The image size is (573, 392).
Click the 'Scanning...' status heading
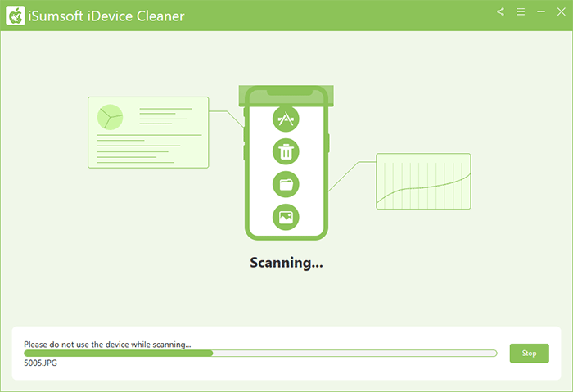286,263
